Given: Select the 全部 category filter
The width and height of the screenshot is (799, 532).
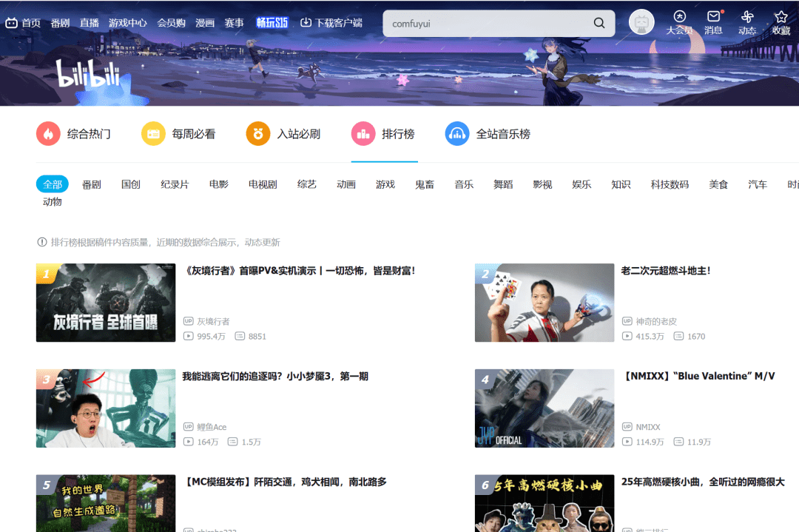Looking at the screenshot, I should (53, 184).
